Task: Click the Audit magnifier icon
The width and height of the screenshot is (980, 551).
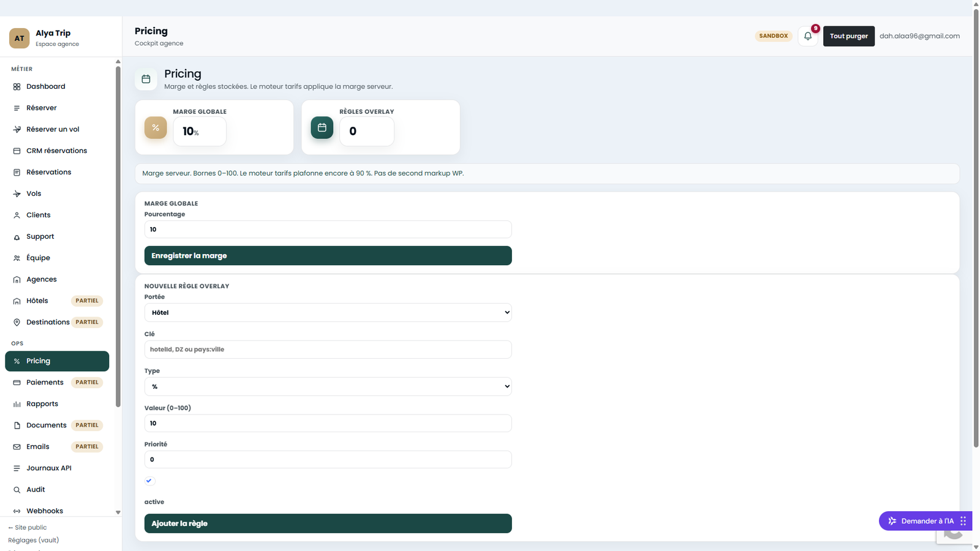Action: pyautogui.click(x=17, y=490)
